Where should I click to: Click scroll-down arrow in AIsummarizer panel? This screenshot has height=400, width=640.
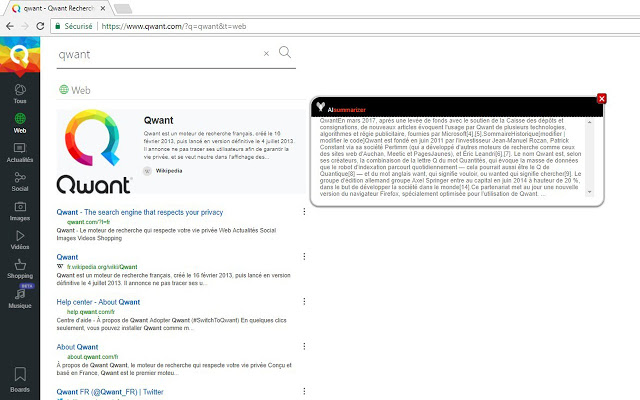click(x=589, y=192)
